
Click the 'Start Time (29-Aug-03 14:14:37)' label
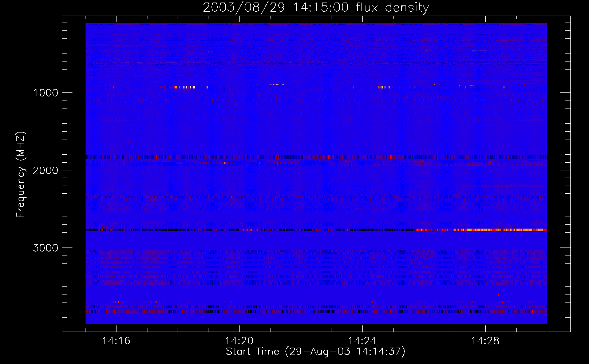tap(316, 352)
